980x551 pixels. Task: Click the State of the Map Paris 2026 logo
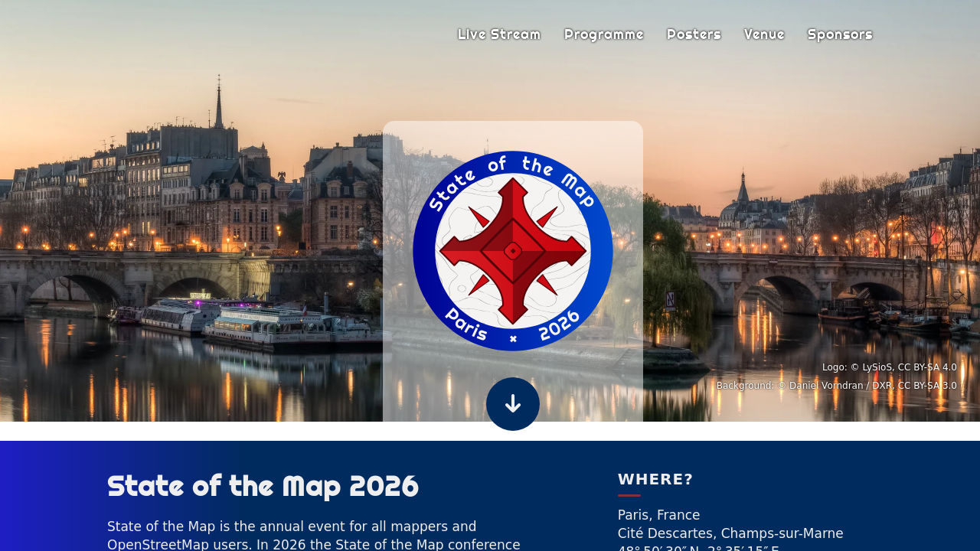pyautogui.click(x=513, y=251)
